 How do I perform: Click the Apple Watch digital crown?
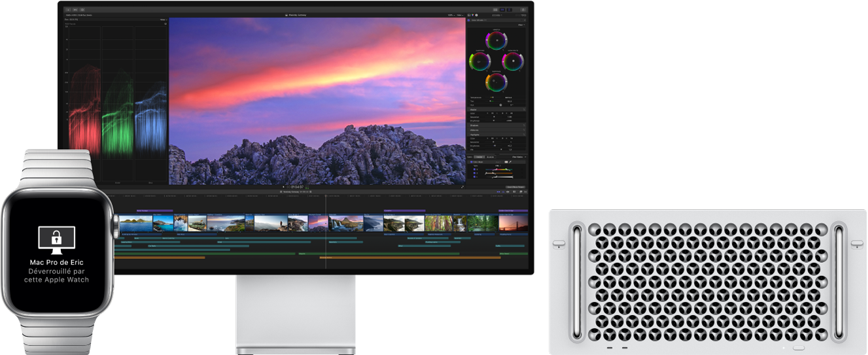pyautogui.click(x=116, y=226)
